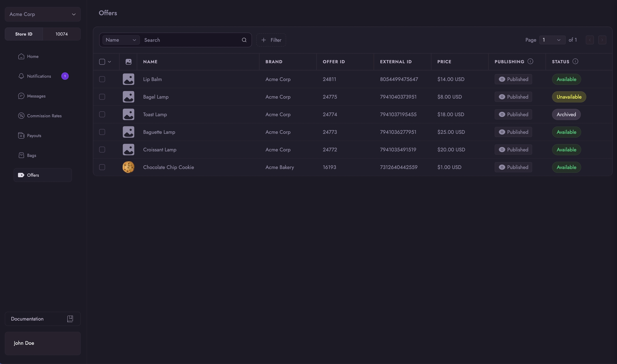Open the John Doe account button
This screenshot has width=617, height=364.
tap(43, 343)
